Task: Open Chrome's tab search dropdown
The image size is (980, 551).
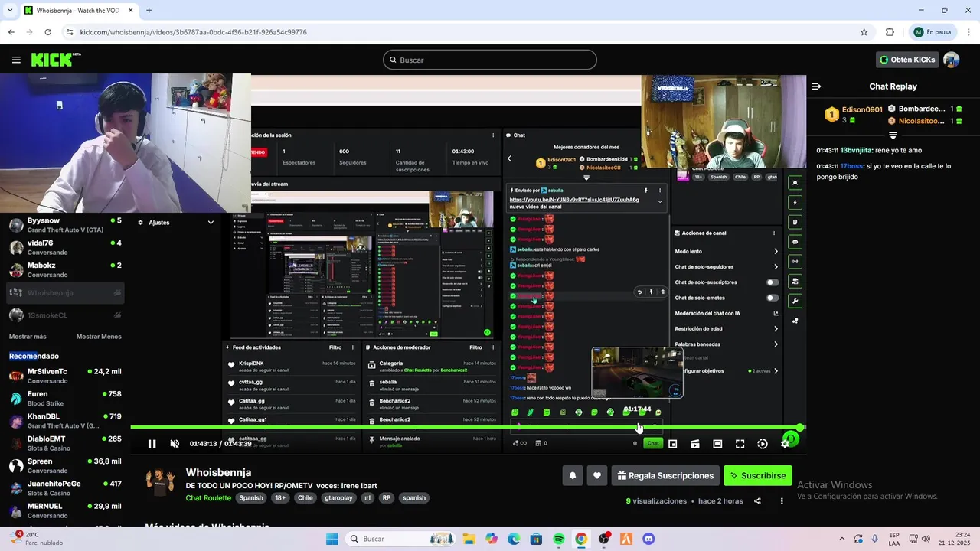Action: (x=9, y=11)
